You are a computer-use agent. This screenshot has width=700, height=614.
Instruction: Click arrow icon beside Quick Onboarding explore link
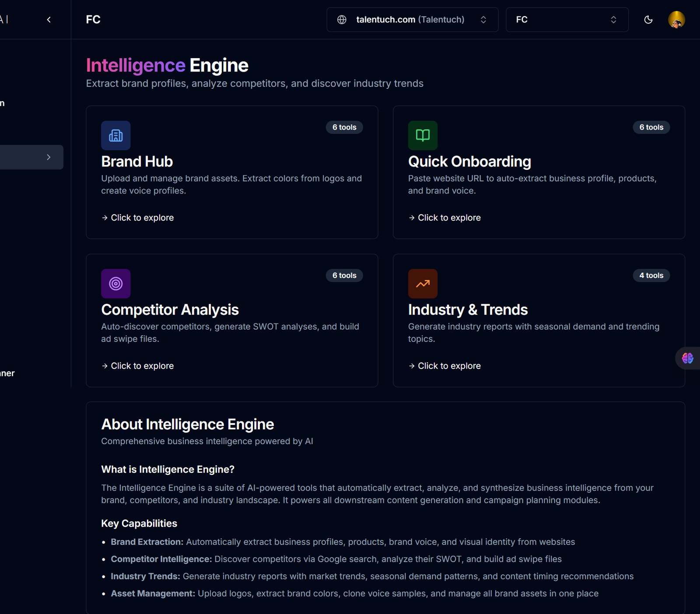(412, 218)
